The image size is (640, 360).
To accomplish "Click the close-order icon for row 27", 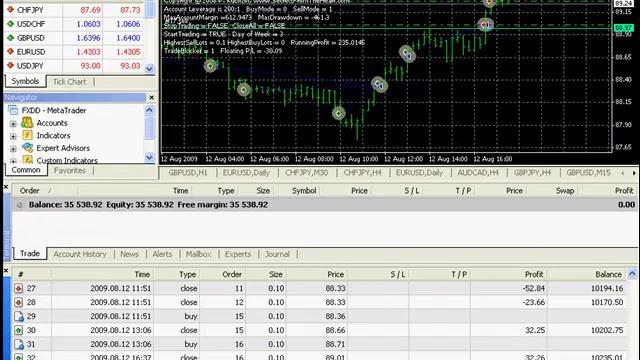I will pos(18,289).
